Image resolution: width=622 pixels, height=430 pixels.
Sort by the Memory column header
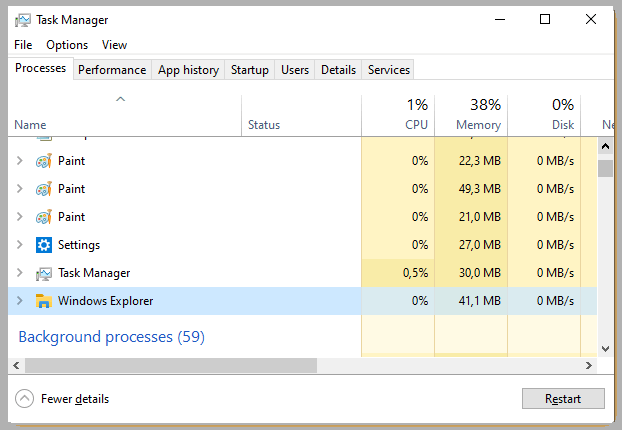tap(471, 115)
